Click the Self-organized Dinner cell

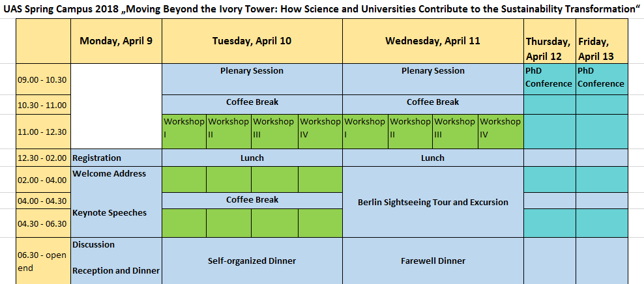252,261
